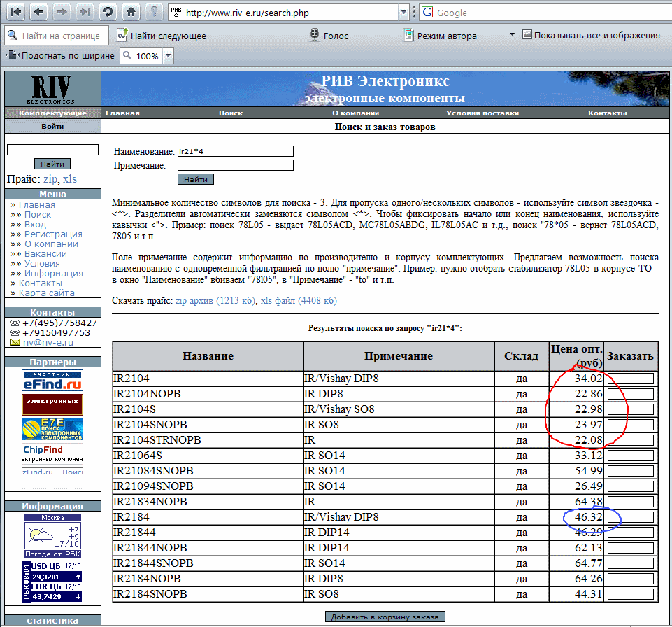
Task: Click the Войти login button
Action: [x=52, y=127]
